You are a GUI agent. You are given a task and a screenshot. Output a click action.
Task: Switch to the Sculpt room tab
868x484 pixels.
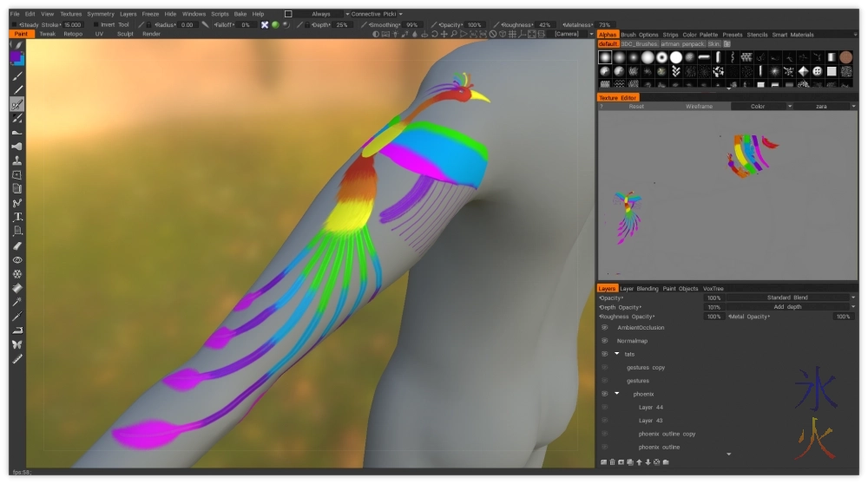pos(125,34)
